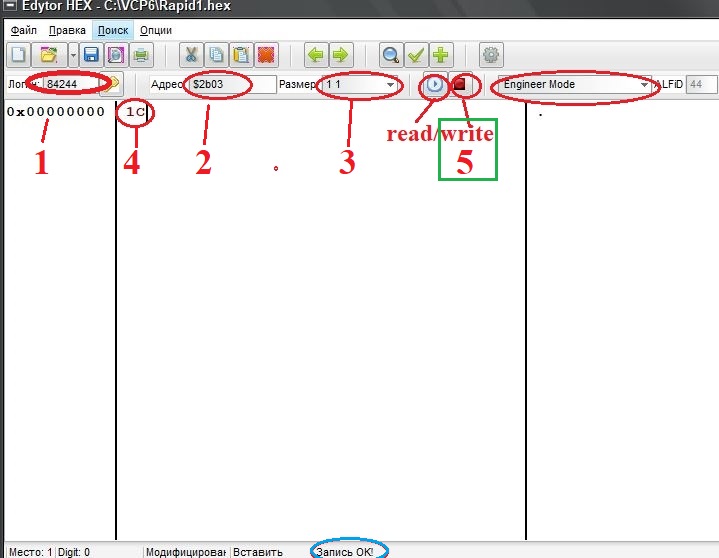Go back with green left arrow
Screen dimensions: 719x558
[x=316, y=55]
